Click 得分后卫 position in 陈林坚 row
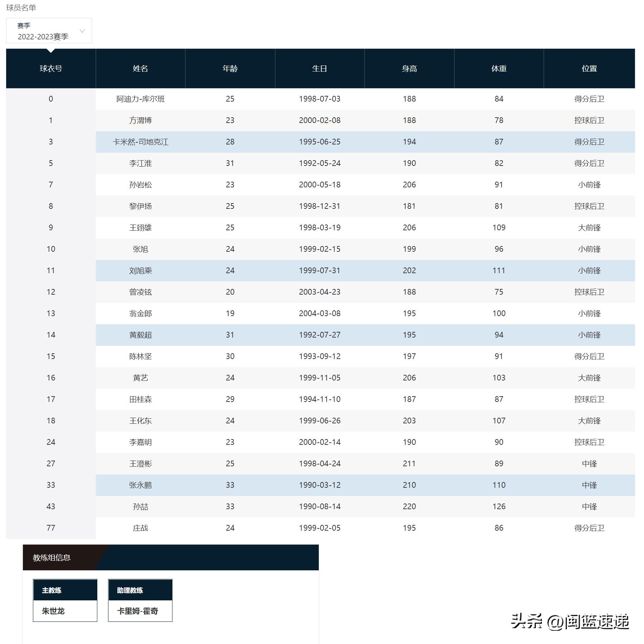This screenshot has height=644, width=644. coord(589,357)
